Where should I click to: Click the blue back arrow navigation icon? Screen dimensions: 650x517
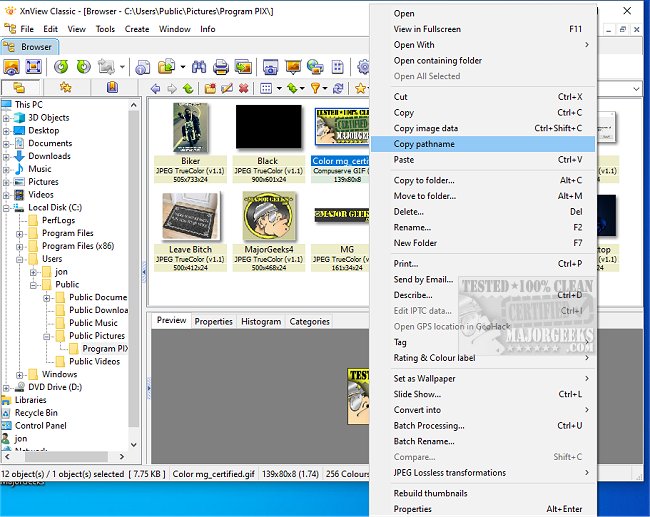[x=155, y=89]
